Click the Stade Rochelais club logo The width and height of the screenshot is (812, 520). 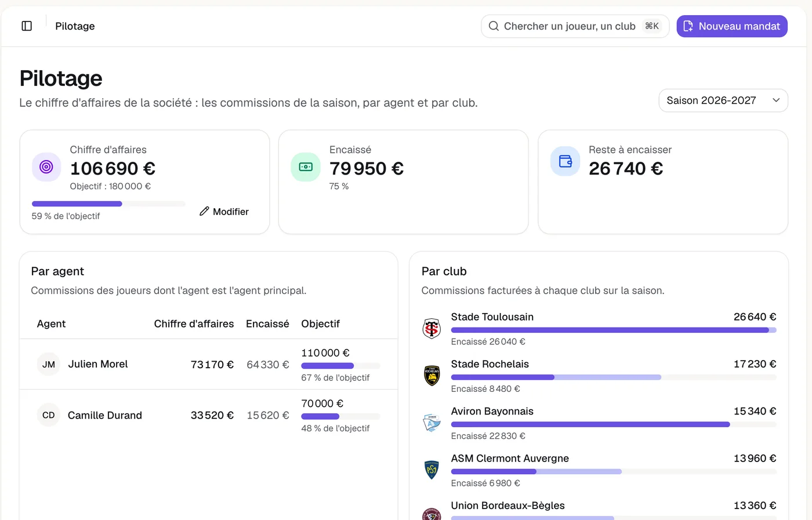(x=432, y=376)
